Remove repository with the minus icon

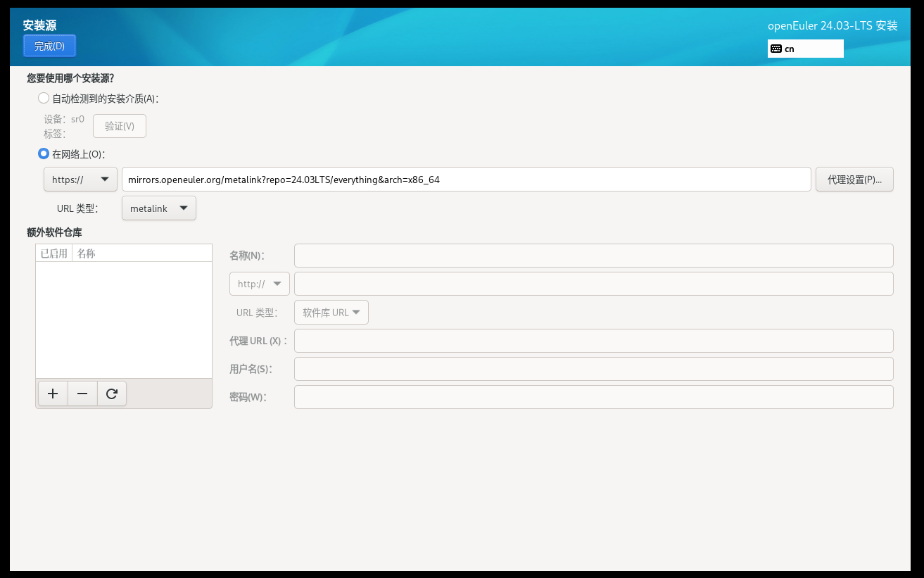[82, 394]
